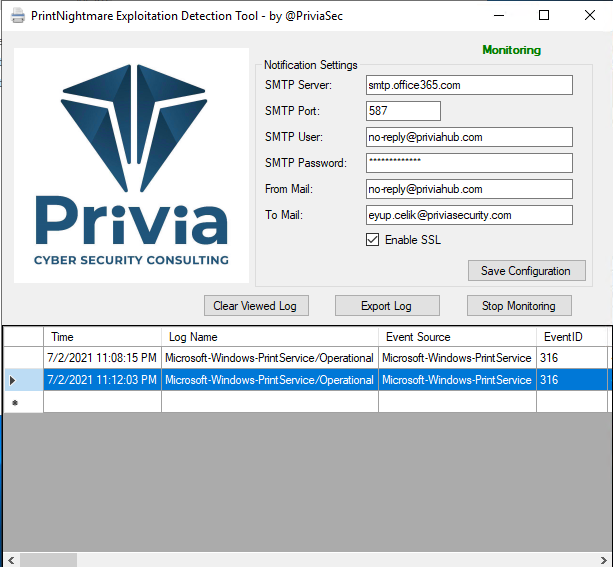
Task: Focus the SMTP Port field showing 587
Action: (403, 111)
